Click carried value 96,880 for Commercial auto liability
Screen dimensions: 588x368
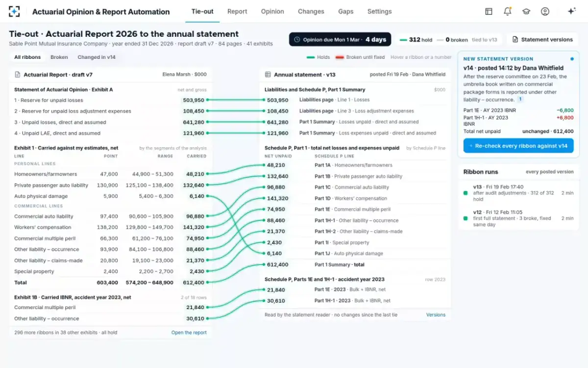click(195, 216)
